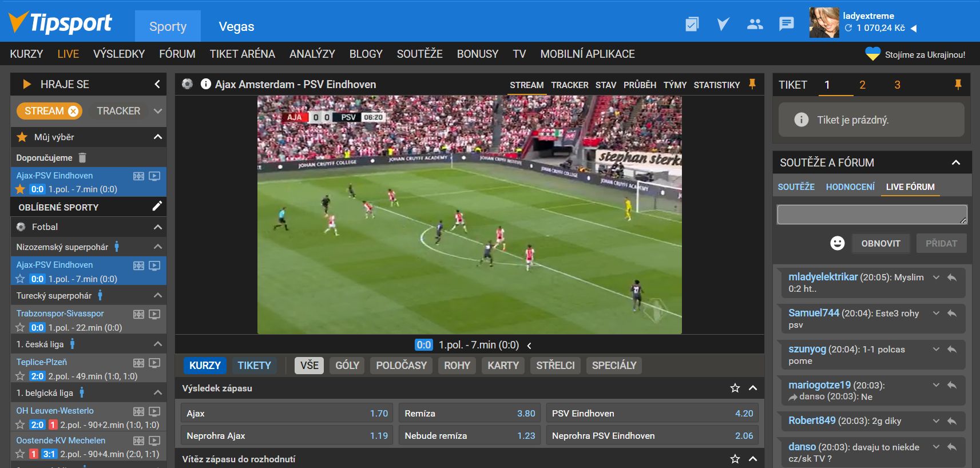Remove the STREAM filter chip

click(x=73, y=111)
